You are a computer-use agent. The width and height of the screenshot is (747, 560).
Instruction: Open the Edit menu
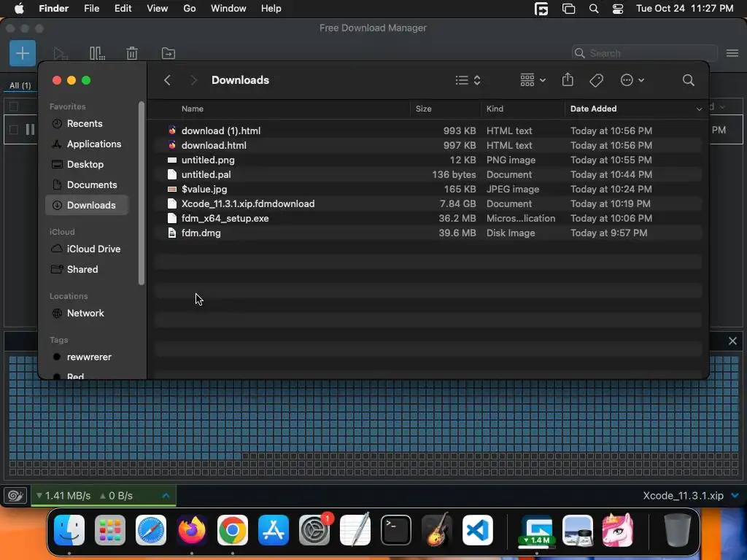(x=123, y=9)
